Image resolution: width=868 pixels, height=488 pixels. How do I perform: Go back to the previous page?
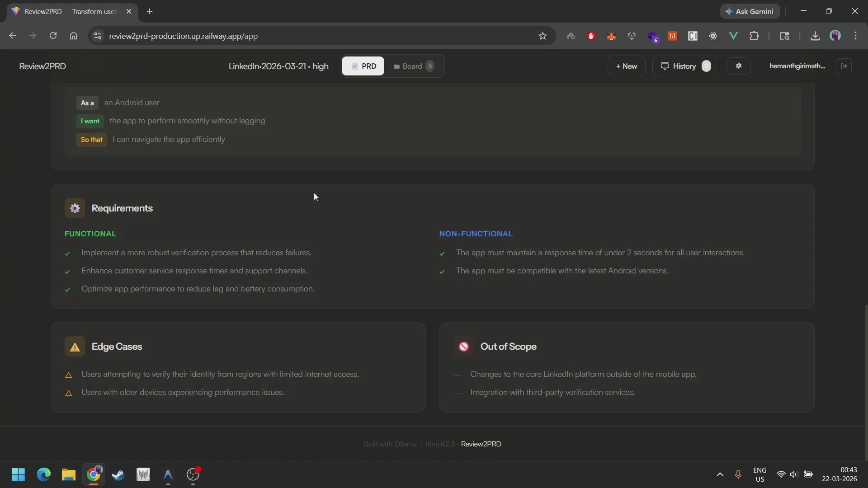click(12, 36)
